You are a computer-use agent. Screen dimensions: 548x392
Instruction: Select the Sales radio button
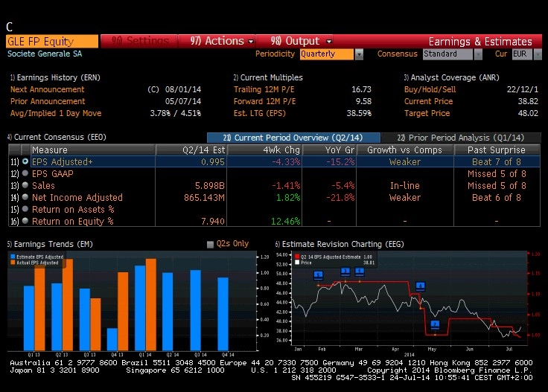point(25,185)
